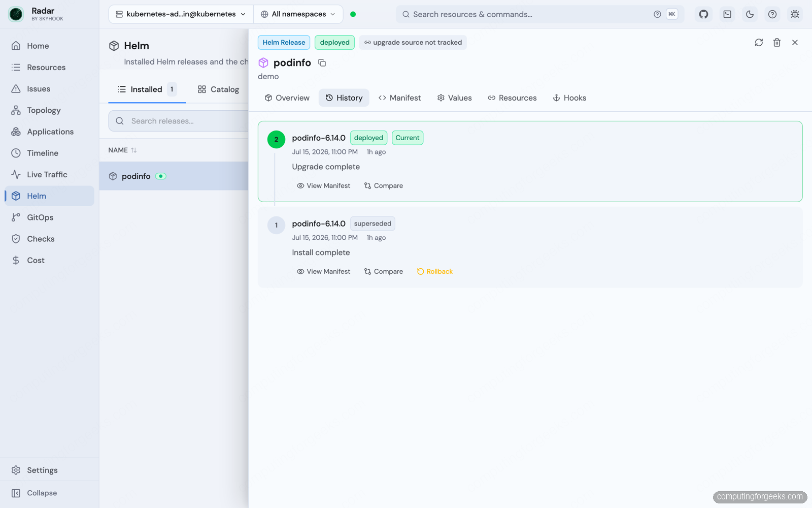The height and width of the screenshot is (508, 812).
Task: Collapse the sidebar
Action: click(x=49, y=493)
